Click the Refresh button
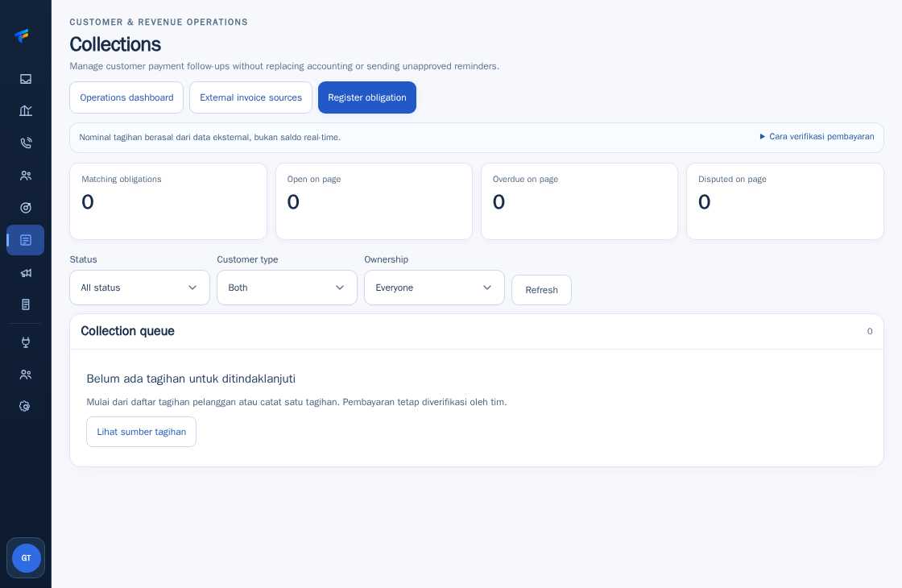 click(x=541, y=290)
